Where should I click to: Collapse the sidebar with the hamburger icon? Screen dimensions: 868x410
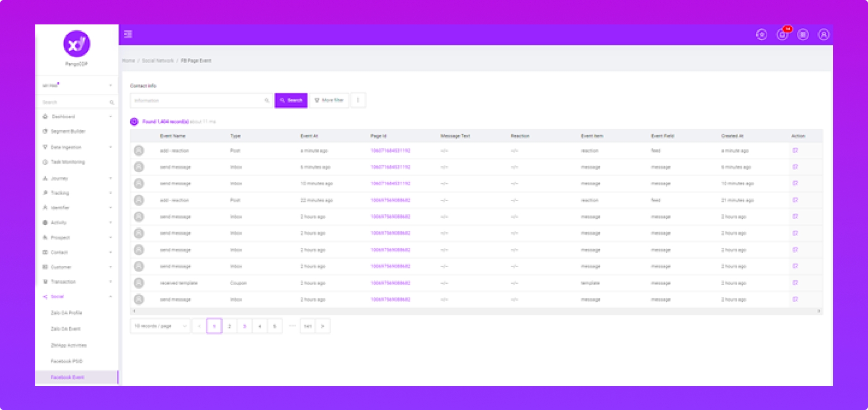[128, 34]
